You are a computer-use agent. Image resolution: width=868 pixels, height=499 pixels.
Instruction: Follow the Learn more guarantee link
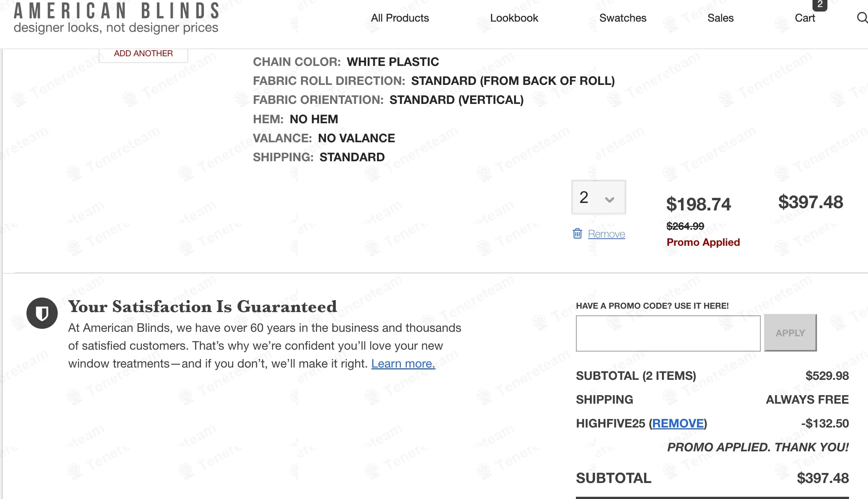click(x=403, y=363)
